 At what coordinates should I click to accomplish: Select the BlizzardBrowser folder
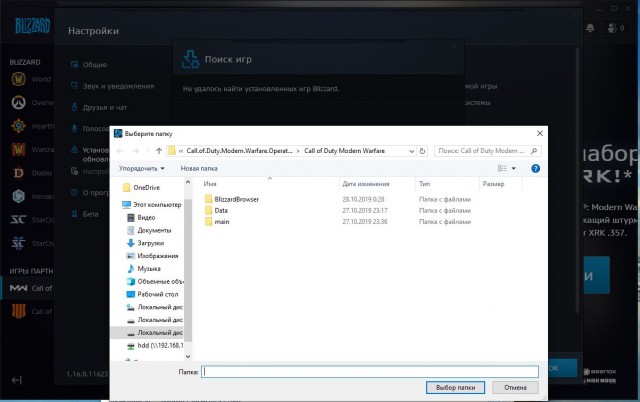point(231,199)
